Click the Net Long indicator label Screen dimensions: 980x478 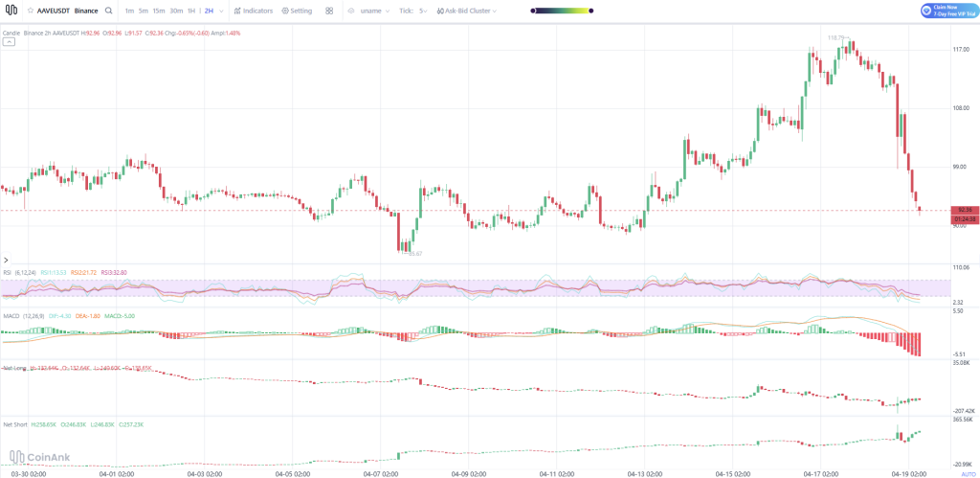14,368
